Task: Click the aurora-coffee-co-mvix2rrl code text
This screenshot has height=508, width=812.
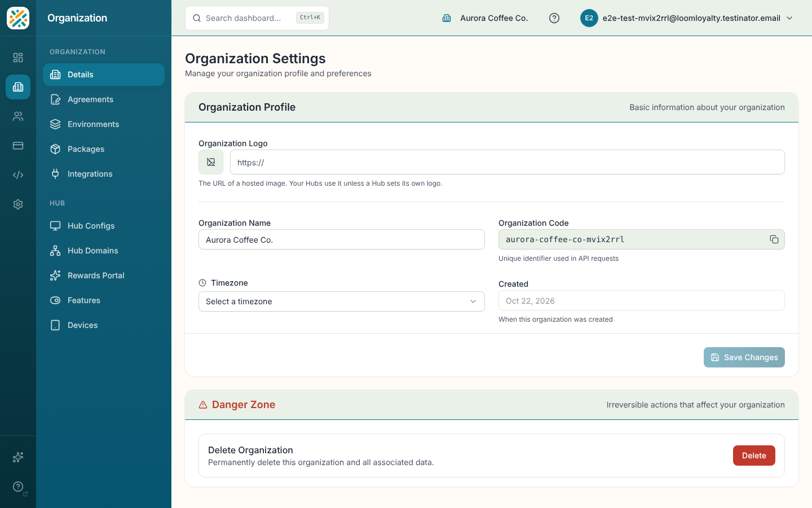Action: pyautogui.click(x=565, y=239)
